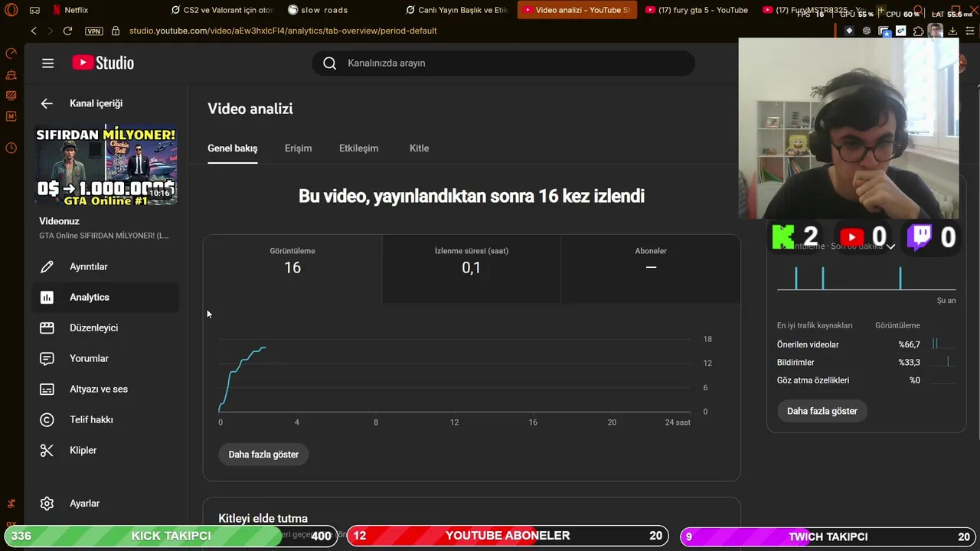Screen dimensions: 980x551
Task: Click the 'Bu video, yayınlandıktan sonra 16 kez izlendi' headline
Action: [x=472, y=196]
